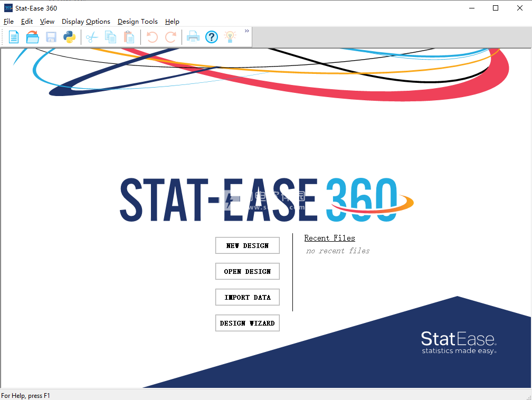
Task: Open a design file with folder icon
Action: coord(33,37)
